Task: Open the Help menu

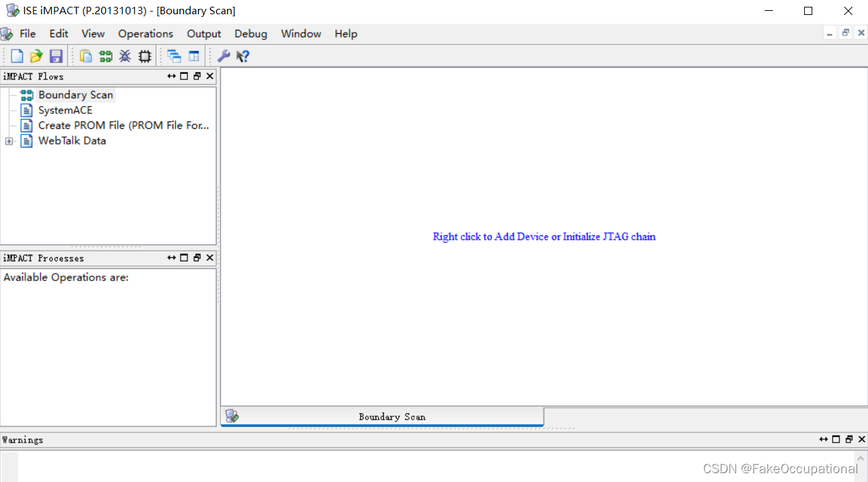Action: click(x=346, y=34)
